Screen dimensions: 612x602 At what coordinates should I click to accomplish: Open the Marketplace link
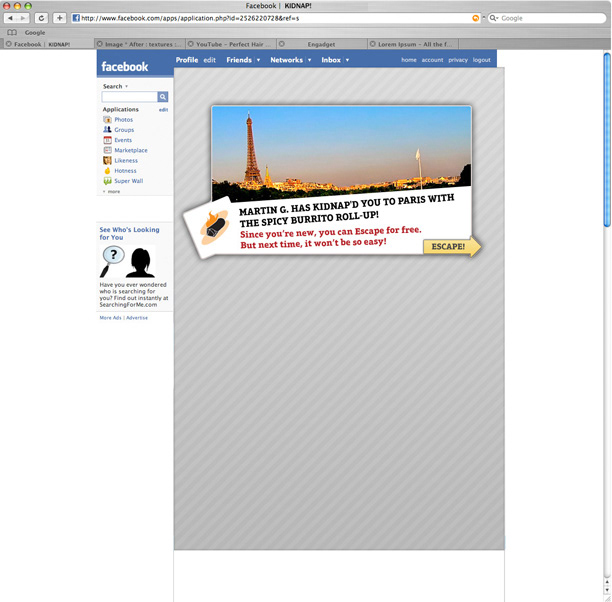pos(131,150)
